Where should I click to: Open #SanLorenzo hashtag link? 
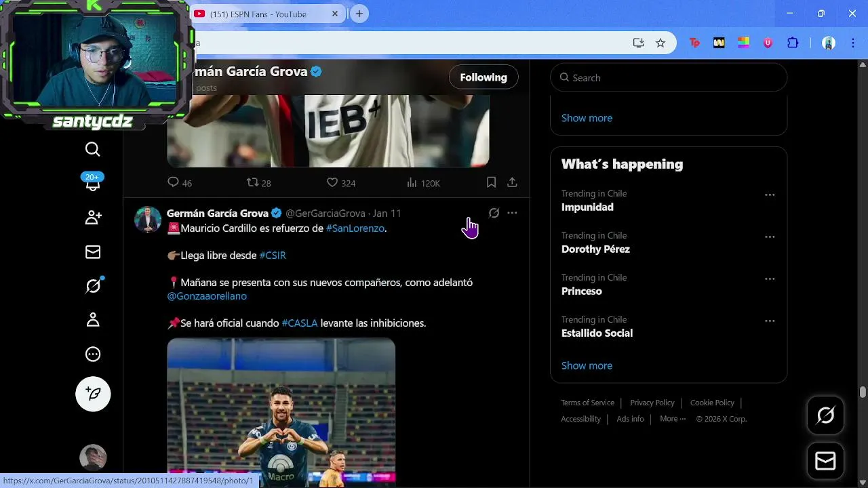355,228
